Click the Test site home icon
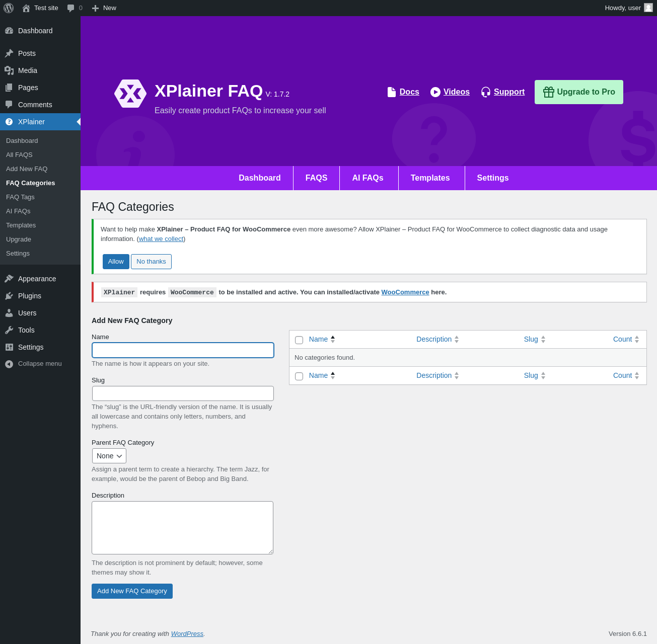Screen dimensions: 657x644 click(x=26, y=8)
